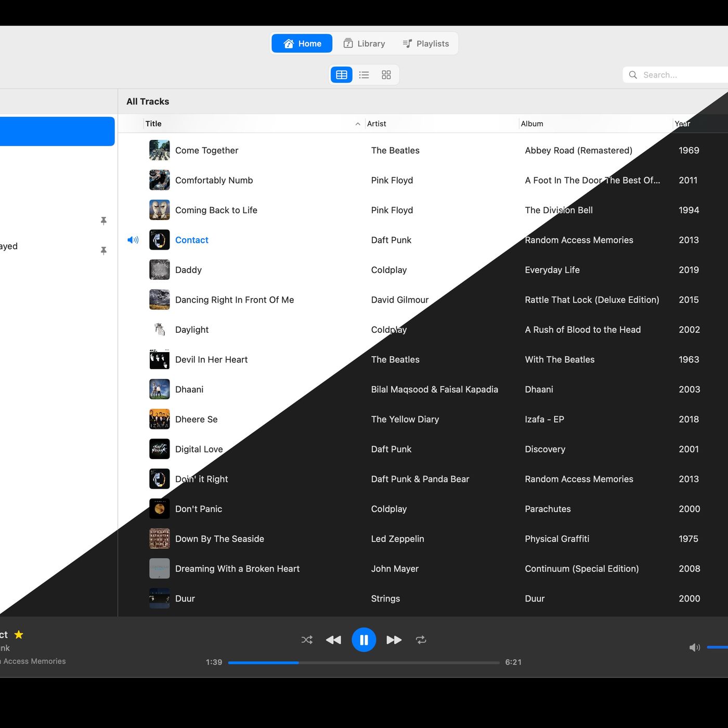Adjust the volume slider
The width and height of the screenshot is (728, 728).
(x=718, y=647)
